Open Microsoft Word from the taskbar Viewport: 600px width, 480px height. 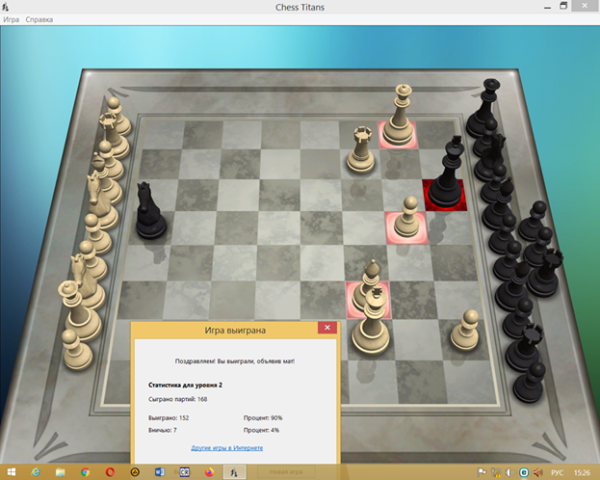click(x=160, y=470)
